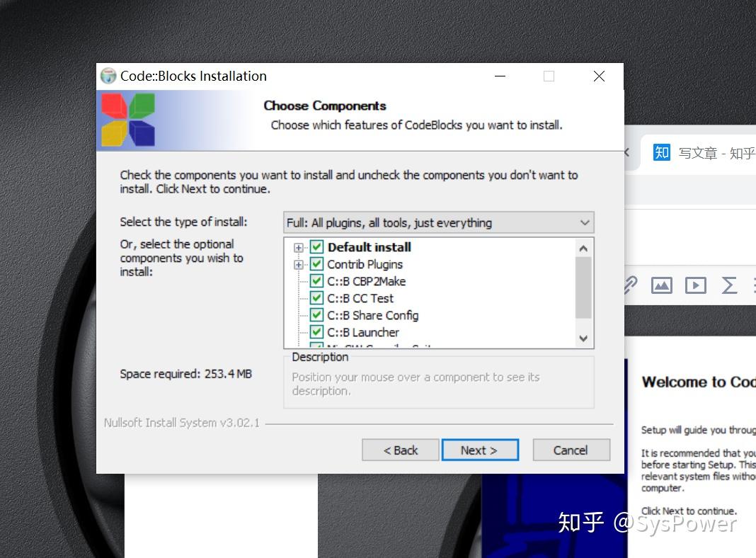This screenshot has height=558, width=756.
Task: Click the link icon in Zhihu editor
Action: point(631,285)
